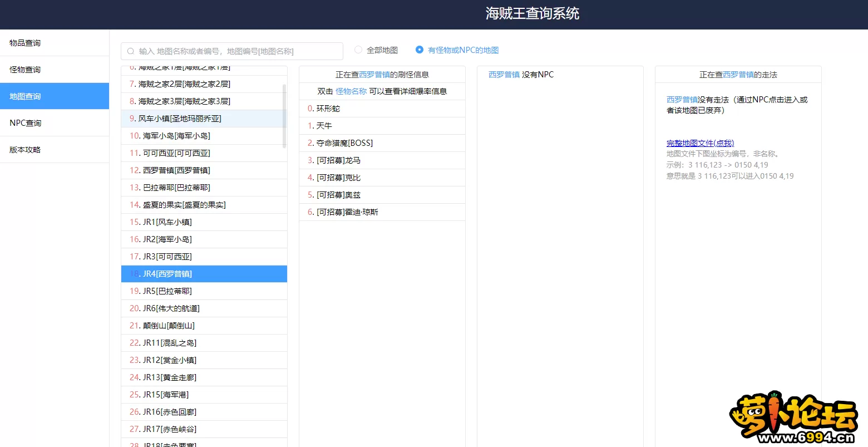Image resolution: width=868 pixels, height=447 pixels.
Task: Click monster 3. [可招募]龙马
Action: click(382, 160)
